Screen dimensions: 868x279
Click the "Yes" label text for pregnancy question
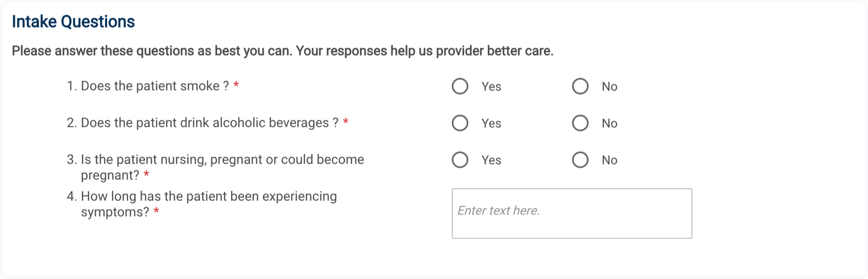point(491,160)
